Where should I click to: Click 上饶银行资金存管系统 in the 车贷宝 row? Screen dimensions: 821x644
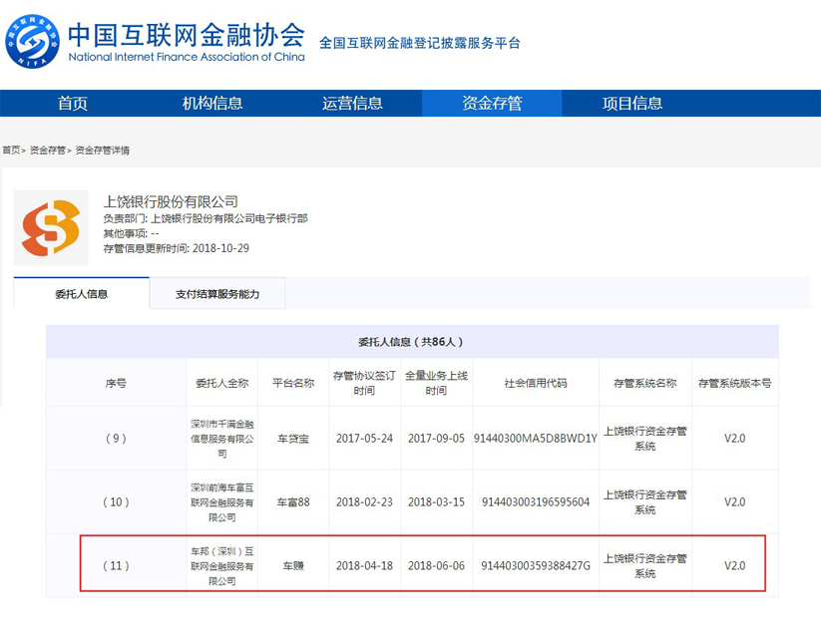tap(645, 439)
